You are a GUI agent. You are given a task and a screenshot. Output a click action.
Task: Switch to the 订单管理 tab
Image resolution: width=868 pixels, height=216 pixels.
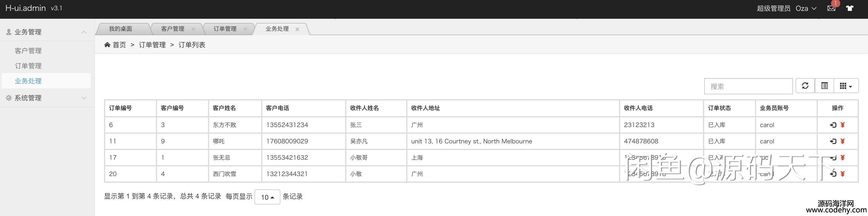tap(225, 29)
